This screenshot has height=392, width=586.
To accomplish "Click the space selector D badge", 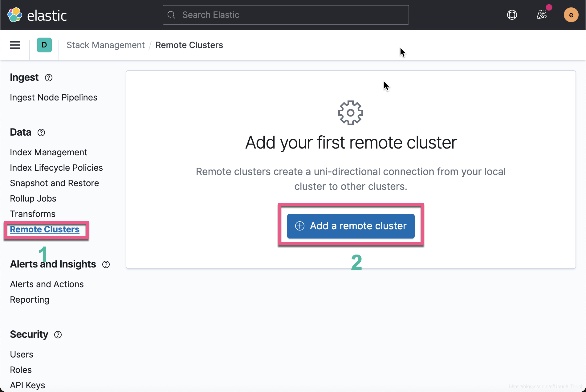I will click(x=44, y=45).
